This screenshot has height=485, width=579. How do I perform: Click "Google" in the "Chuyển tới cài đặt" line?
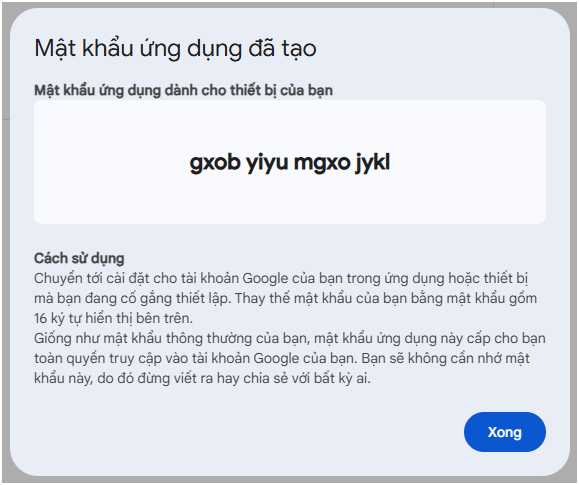click(265, 279)
